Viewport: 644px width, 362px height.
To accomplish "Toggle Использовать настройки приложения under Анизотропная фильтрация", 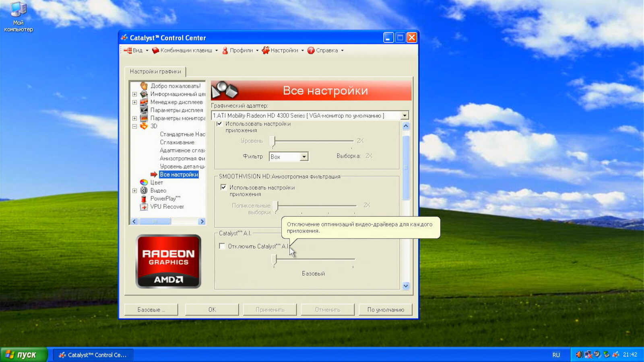I will point(223,187).
